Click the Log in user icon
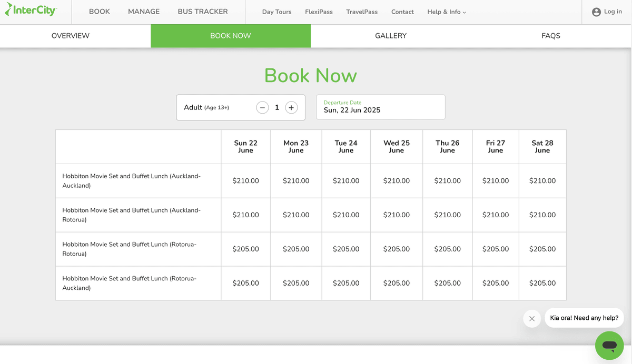The width and height of the screenshot is (632, 364). tap(596, 12)
